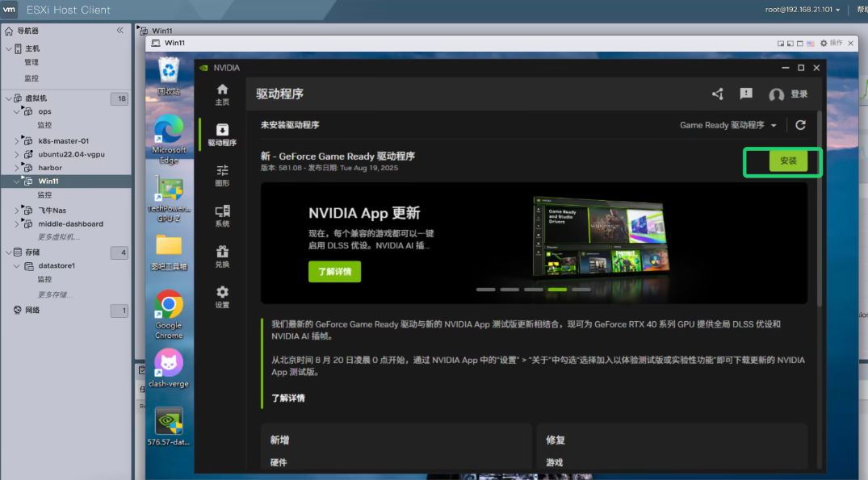The width and height of the screenshot is (868, 480).
Task: Collapse the 虚拟机 virtual machines tree node
Action: (9, 98)
